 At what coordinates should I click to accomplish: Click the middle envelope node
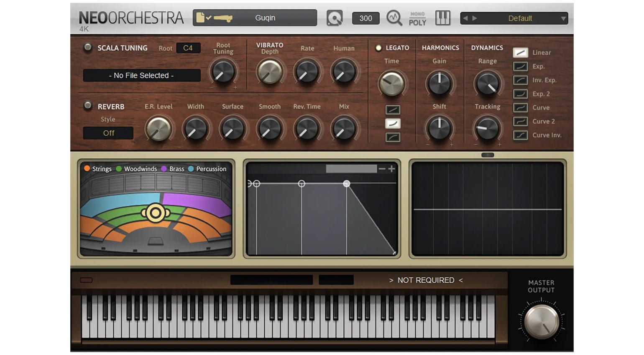coord(302,183)
